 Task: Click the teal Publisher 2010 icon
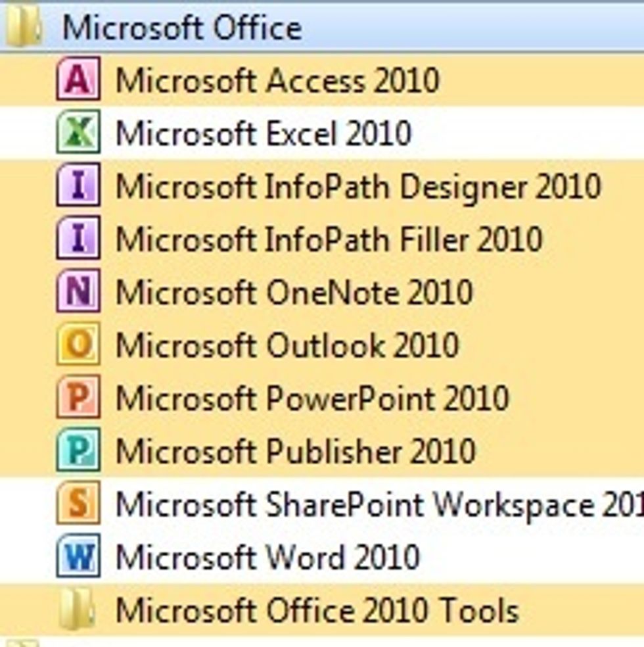[x=78, y=451]
